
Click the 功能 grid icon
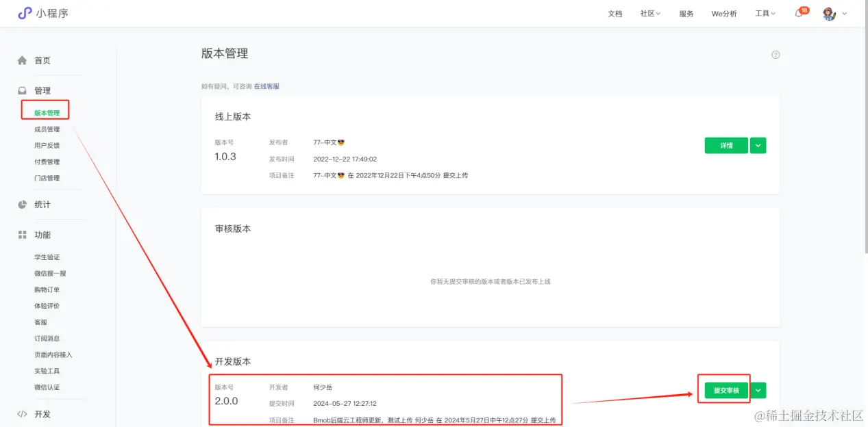[x=22, y=235]
